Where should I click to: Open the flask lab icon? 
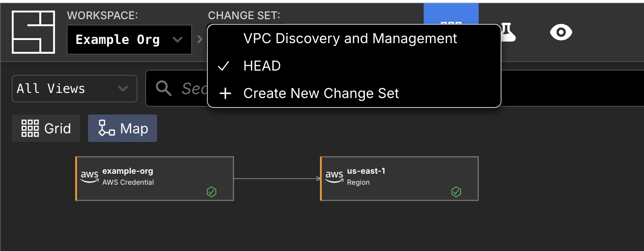[507, 32]
